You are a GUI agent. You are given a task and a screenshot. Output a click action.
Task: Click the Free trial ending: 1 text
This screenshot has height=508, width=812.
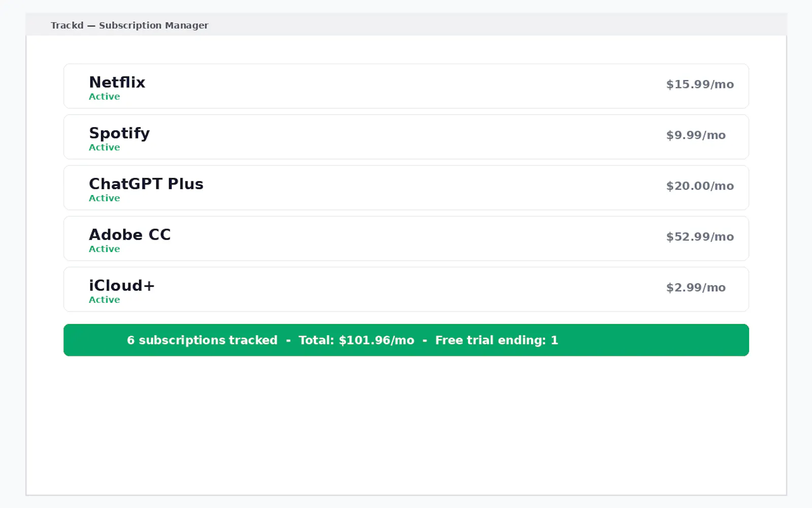(496, 340)
